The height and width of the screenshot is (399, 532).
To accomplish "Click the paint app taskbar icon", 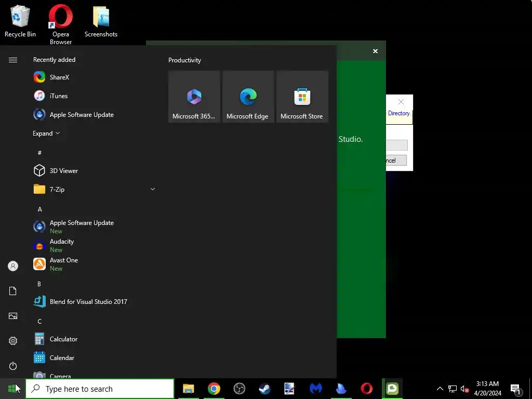I will coord(290,389).
